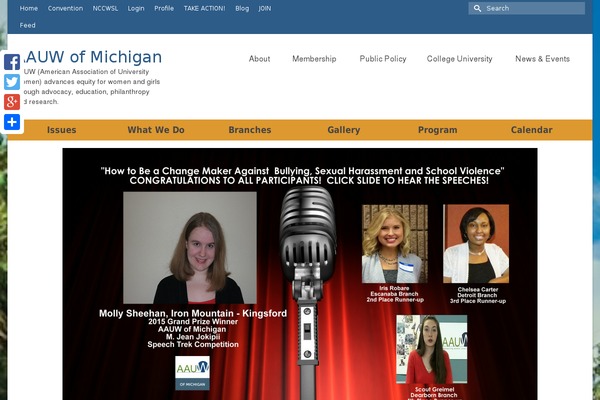Select Branches in the orange bar
The image size is (600, 400).
point(250,130)
